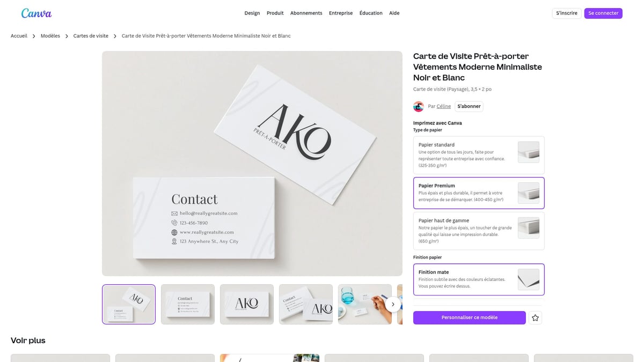This screenshot has width=644, height=362.
Task: Expand the Abonnements menu
Action: (x=306, y=13)
